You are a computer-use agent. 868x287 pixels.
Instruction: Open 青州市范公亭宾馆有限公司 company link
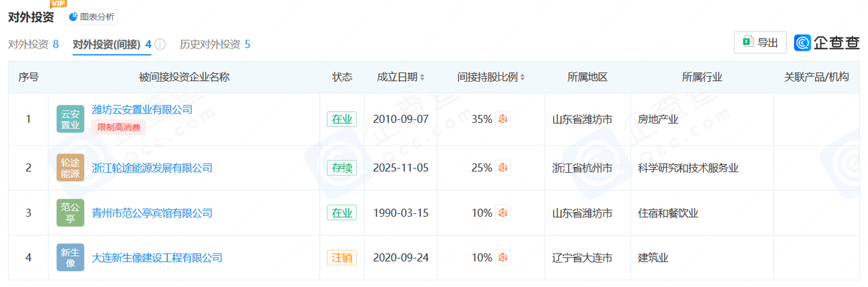tap(152, 213)
